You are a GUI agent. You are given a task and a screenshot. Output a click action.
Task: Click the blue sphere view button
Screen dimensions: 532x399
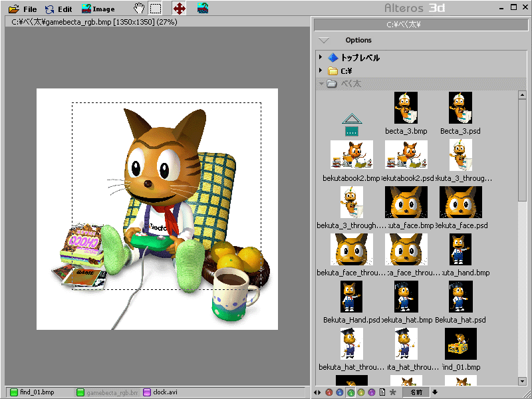click(x=340, y=392)
